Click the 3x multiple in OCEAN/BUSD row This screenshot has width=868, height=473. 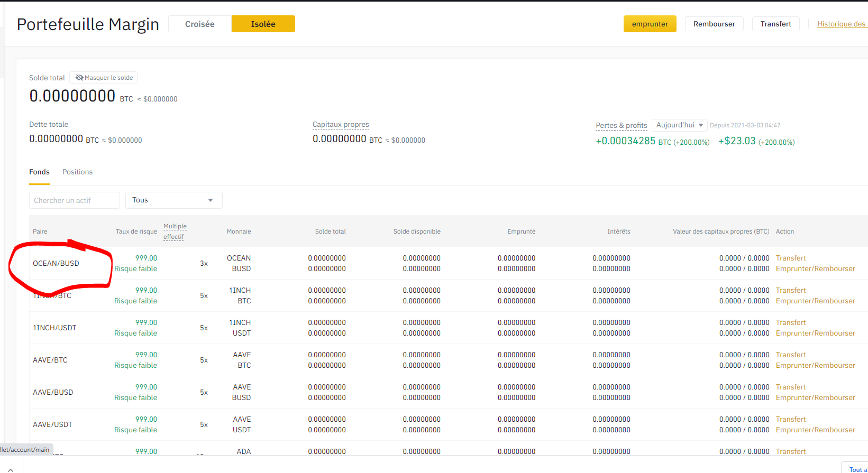coord(204,263)
